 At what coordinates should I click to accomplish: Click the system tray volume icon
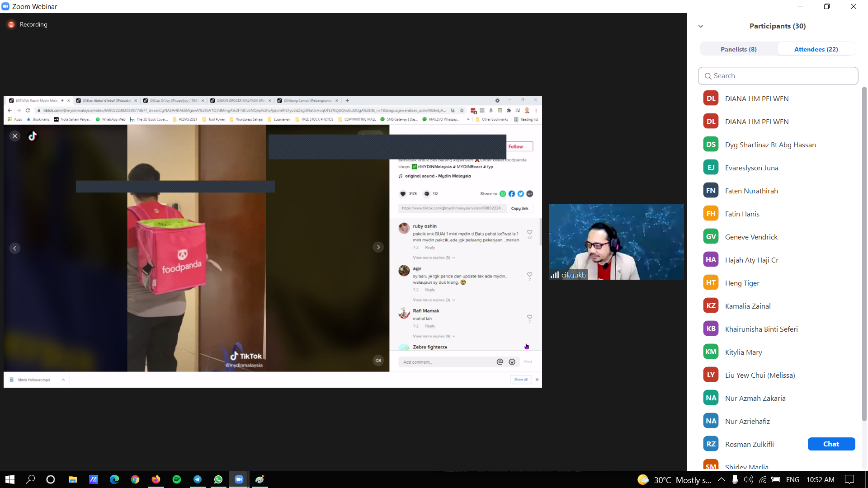749,479
